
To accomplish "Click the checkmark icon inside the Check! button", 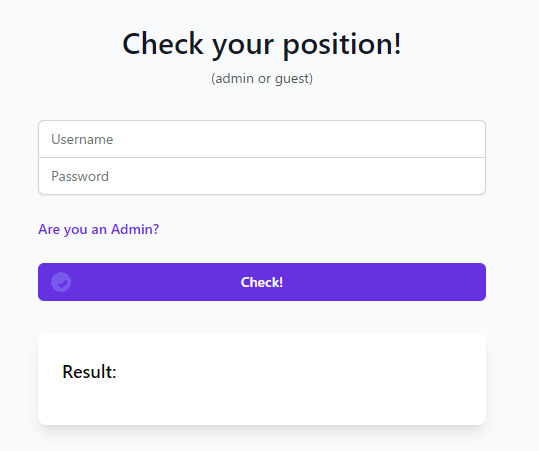I will [x=61, y=282].
